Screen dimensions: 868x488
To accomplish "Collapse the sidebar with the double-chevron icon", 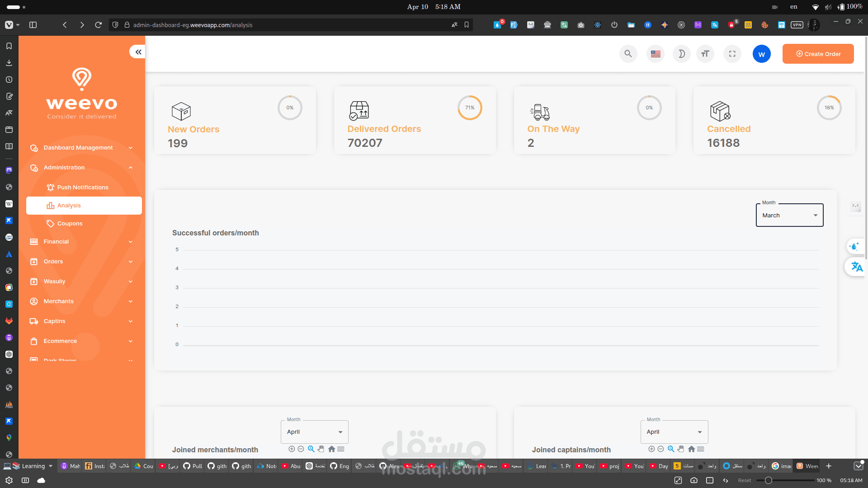I will [138, 52].
